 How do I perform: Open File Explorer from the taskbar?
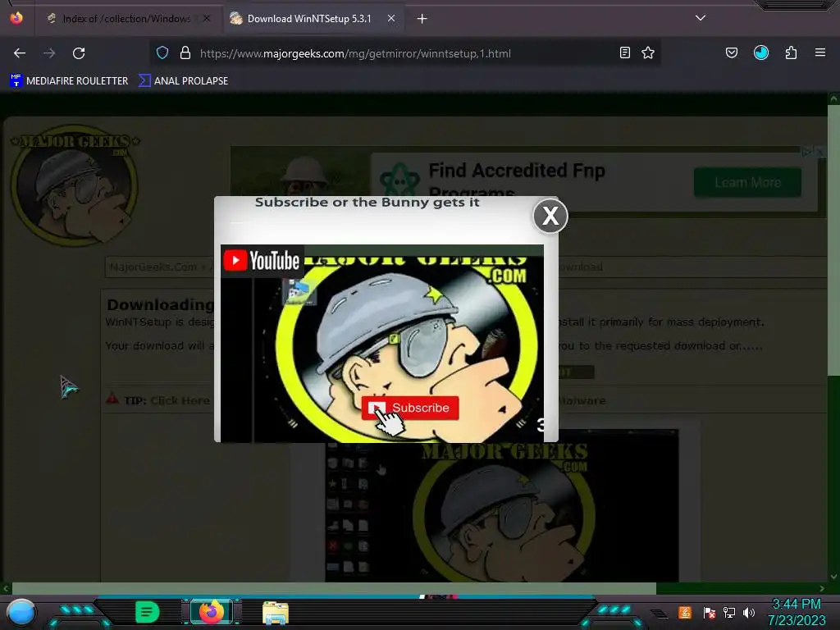click(x=276, y=613)
